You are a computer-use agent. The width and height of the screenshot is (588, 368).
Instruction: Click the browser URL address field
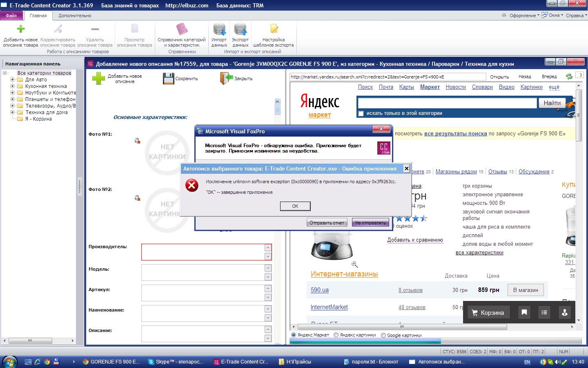click(388, 77)
